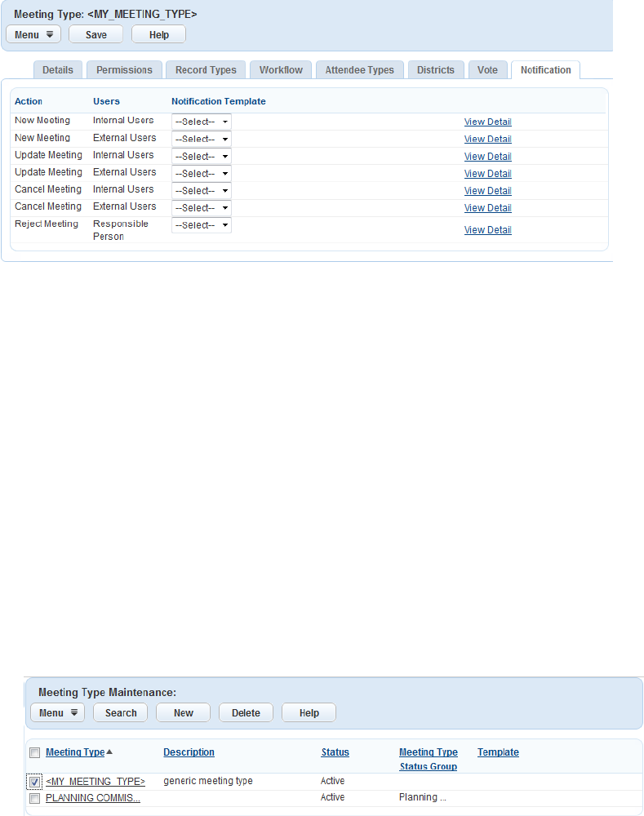Open template dropdown for Update Meeting Internal Users
644x816 pixels.
click(x=202, y=156)
